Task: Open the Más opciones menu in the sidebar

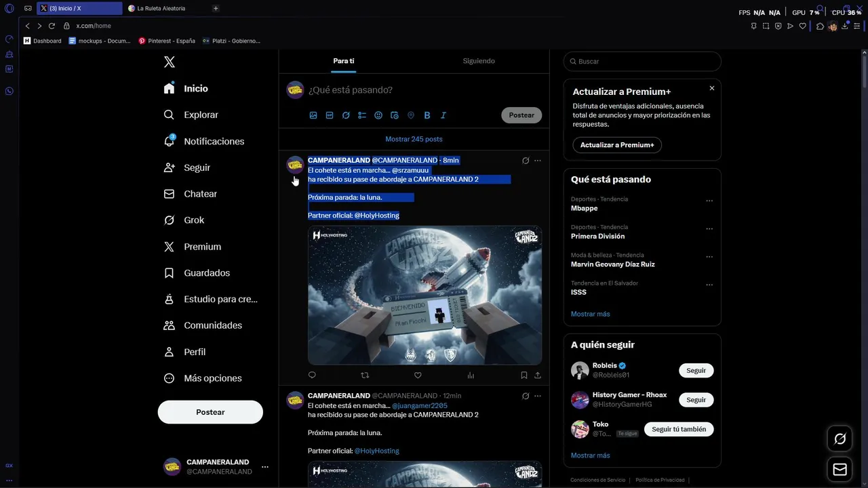Action: point(202,378)
